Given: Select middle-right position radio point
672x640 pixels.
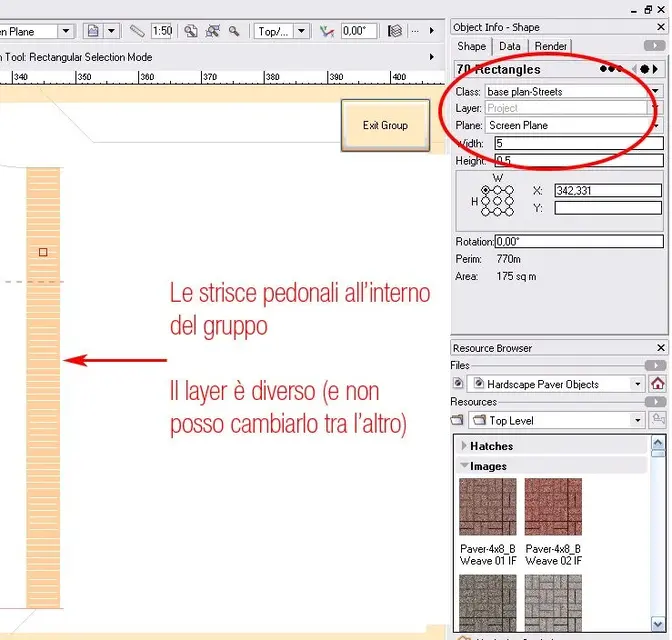Looking at the screenshot, I should 509,201.
